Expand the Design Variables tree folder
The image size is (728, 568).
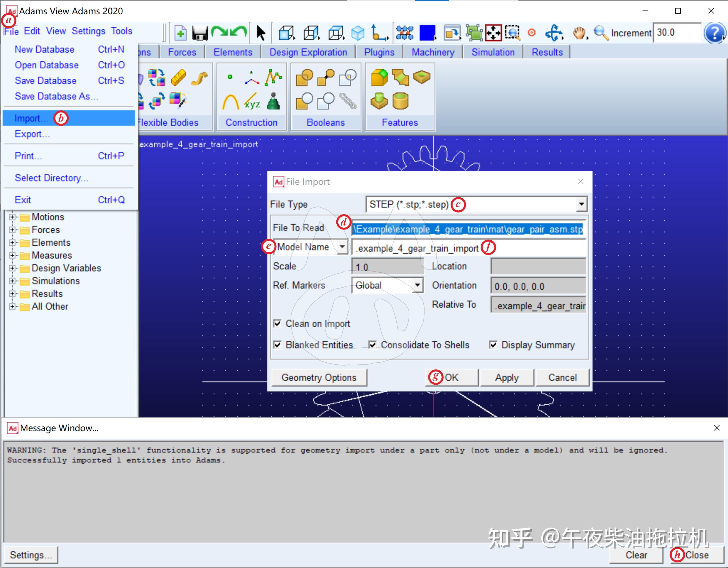pos(12,268)
